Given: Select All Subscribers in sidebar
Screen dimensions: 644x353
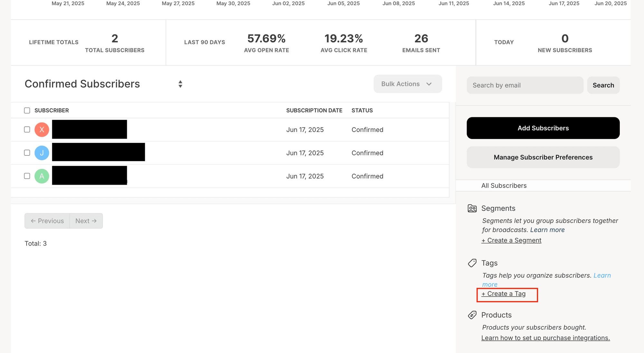Looking at the screenshot, I should [x=504, y=186].
